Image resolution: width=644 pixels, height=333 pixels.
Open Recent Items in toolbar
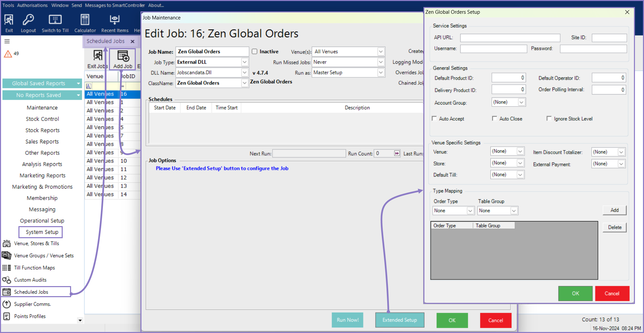pos(115,23)
